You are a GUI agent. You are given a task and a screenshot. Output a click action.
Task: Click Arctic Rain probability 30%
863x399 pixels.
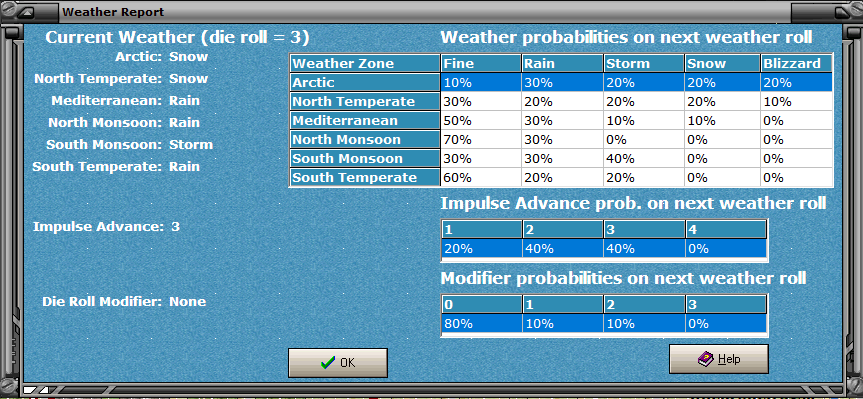click(562, 83)
